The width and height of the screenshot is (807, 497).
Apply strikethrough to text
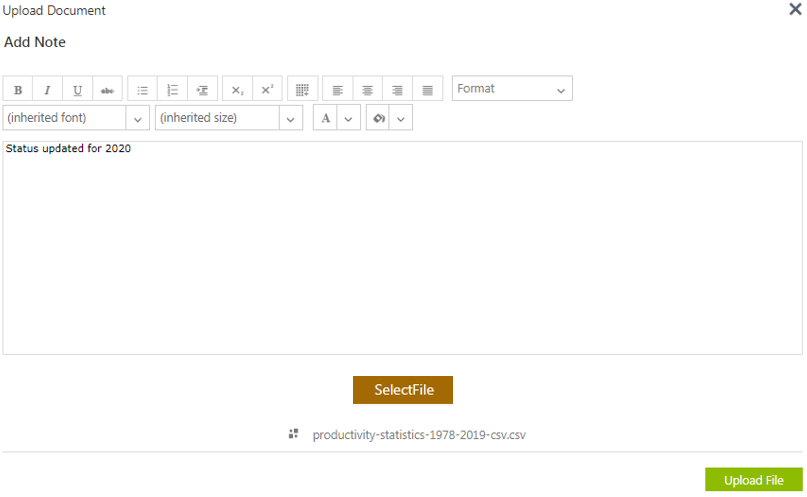coord(107,89)
